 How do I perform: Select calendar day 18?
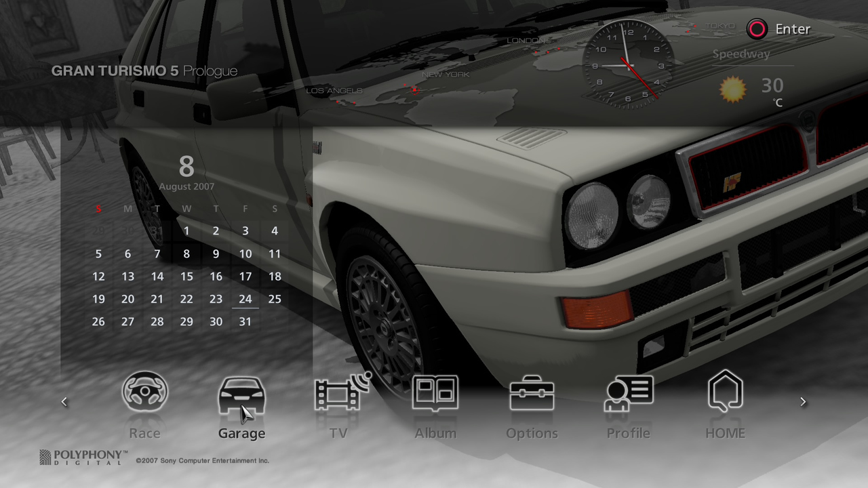[275, 277]
